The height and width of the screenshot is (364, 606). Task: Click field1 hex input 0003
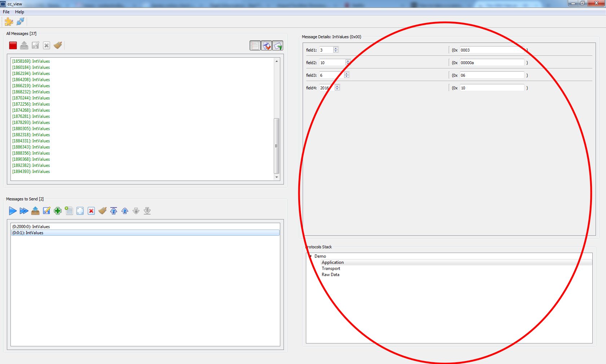tap(492, 50)
